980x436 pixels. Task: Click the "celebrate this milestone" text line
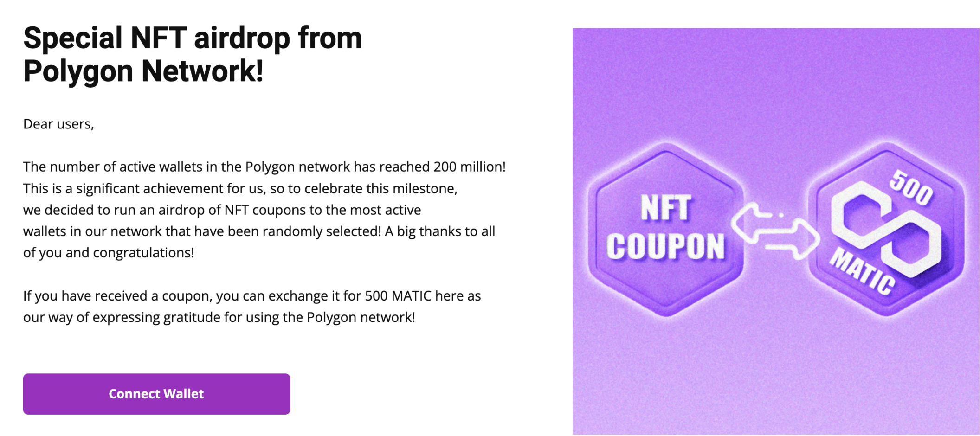click(240, 188)
